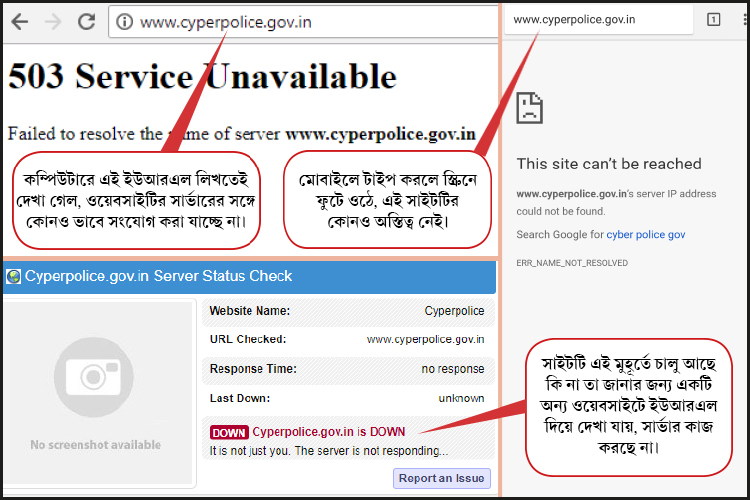Click the red "Cyperpolice.gov.in is DOWN" text

(329, 432)
